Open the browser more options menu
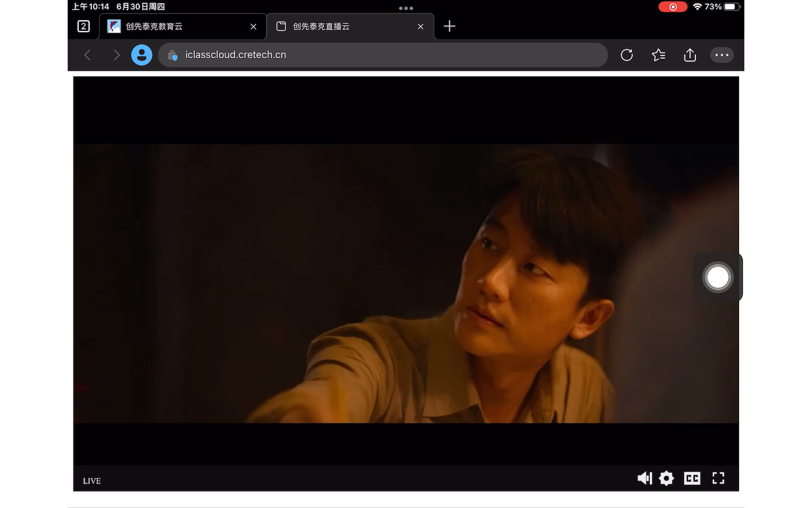The width and height of the screenshot is (812, 508). click(x=722, y=55)
